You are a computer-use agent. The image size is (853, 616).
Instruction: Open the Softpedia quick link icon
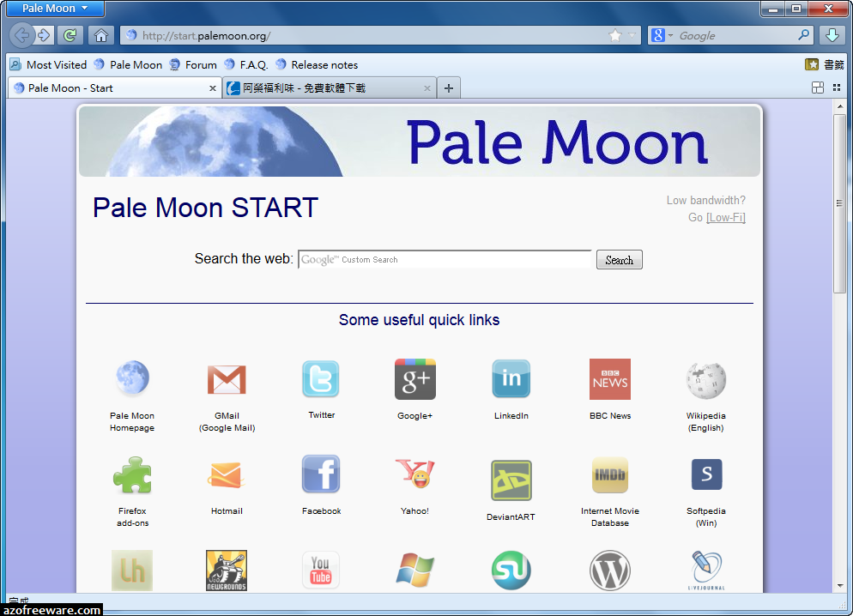click(x=706, y=474)
